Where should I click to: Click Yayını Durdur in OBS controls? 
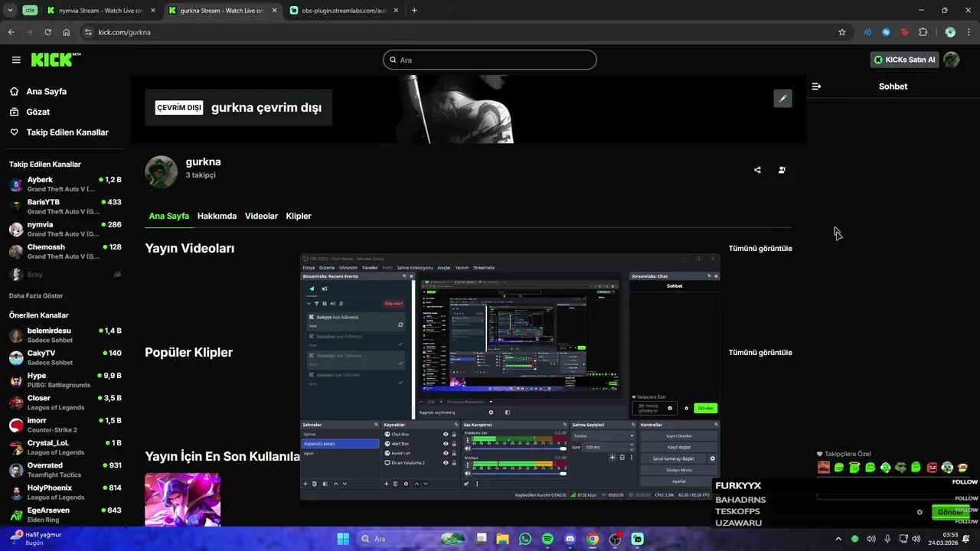(679, 435)
